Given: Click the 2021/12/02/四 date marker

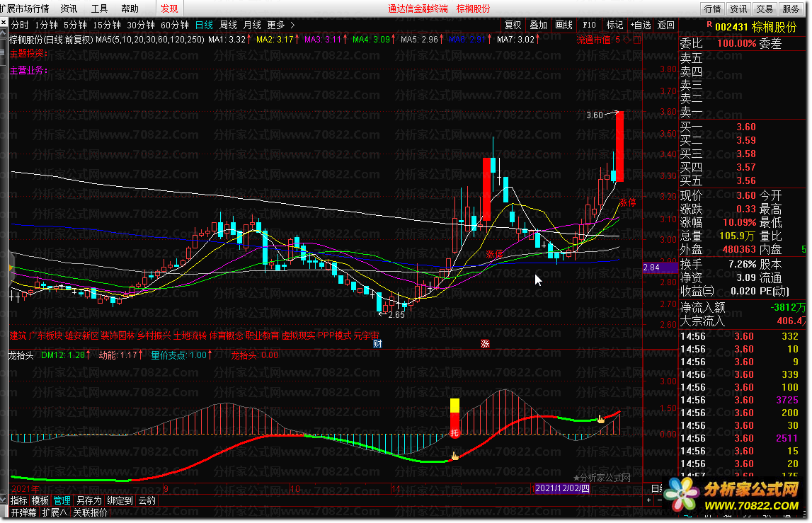Looking at the screenshot, I should point(562,488).
